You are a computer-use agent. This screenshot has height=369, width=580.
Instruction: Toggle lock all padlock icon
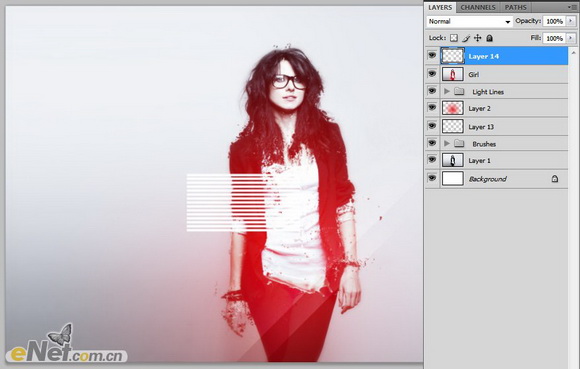coord(489,38)
